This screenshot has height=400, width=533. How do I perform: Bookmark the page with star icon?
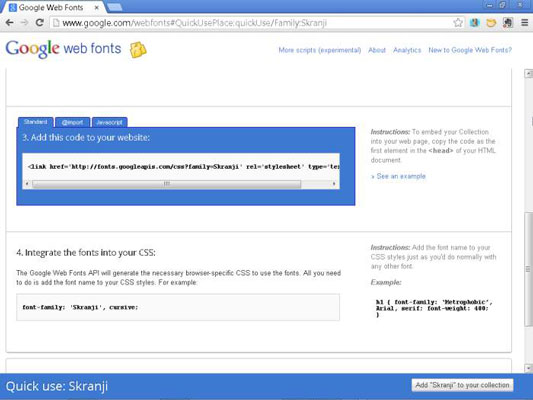tap(458, 23)
